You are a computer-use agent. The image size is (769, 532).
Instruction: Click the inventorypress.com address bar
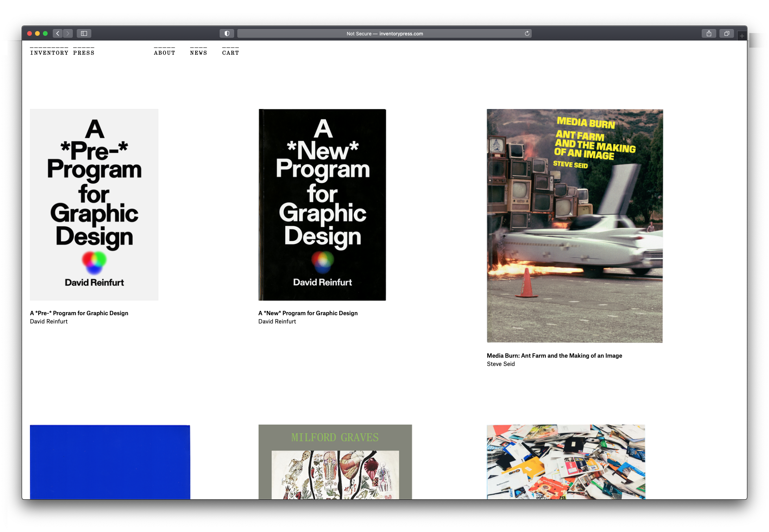[x=384, y=33]
